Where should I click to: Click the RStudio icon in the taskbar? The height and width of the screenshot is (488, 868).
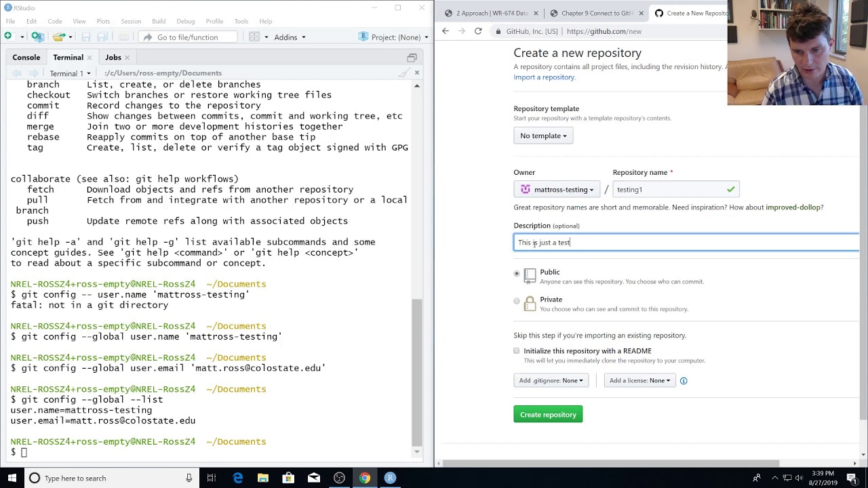click(x=390, y=478)
